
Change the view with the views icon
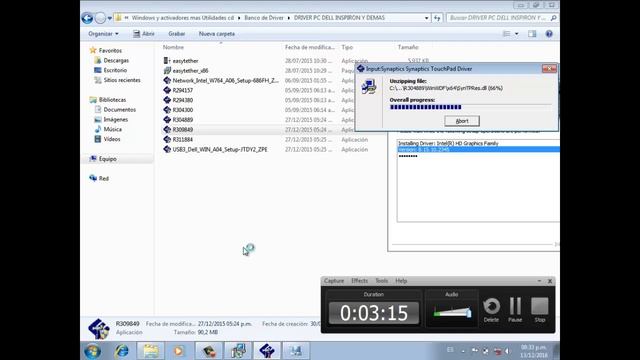coord(507,34)
